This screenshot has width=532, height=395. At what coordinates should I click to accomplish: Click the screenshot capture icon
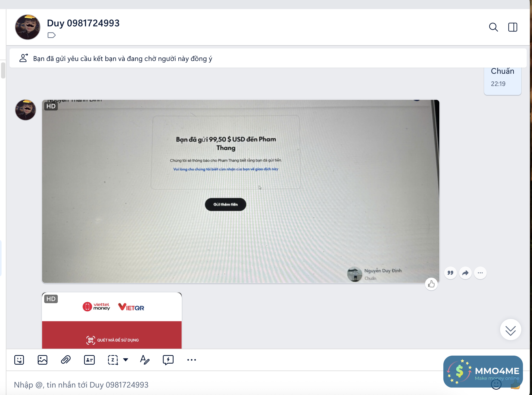pos(113,360)
